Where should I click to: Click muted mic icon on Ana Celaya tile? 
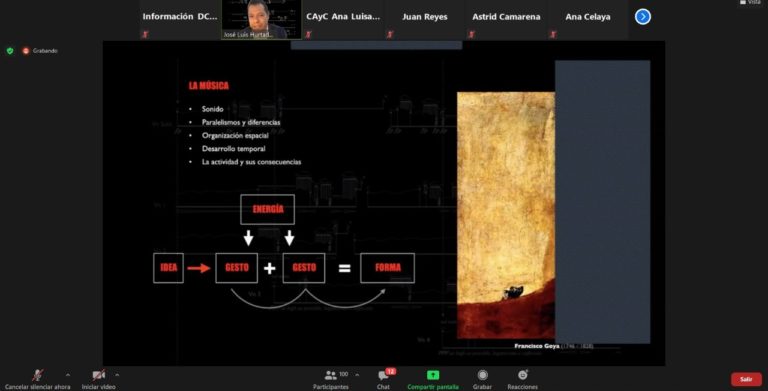coord(553,34)
